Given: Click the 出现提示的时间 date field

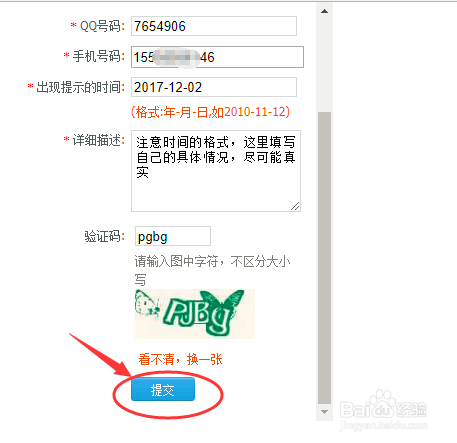Looking at the screenshot, I should (x=214, y=87).
